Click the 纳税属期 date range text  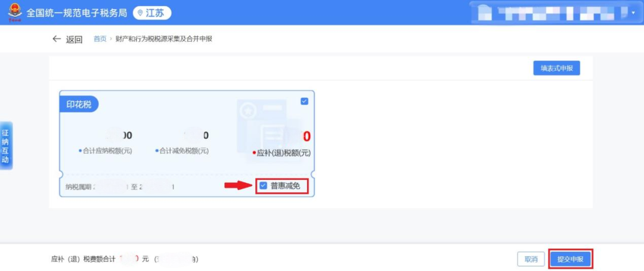click(x=119, y=187)
